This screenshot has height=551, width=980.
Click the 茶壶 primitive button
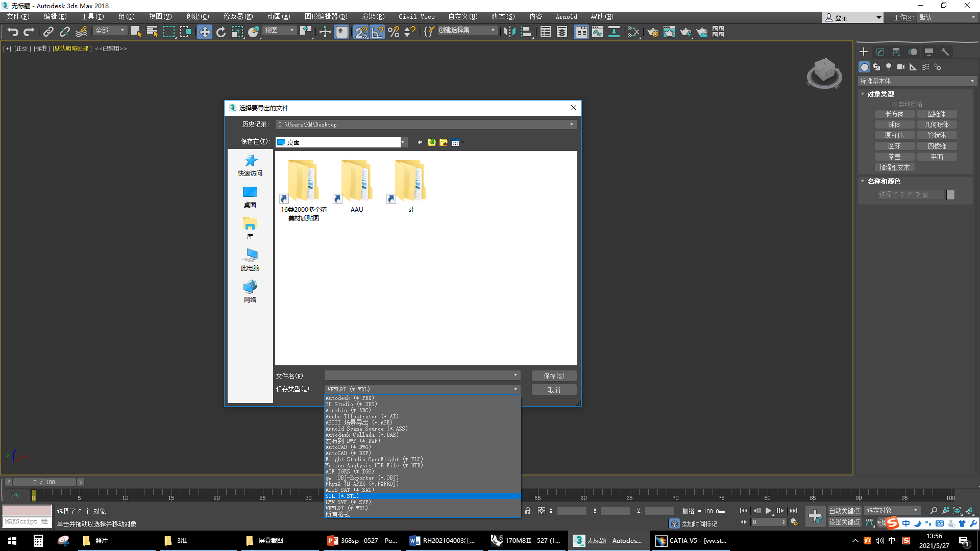[894, 157]
